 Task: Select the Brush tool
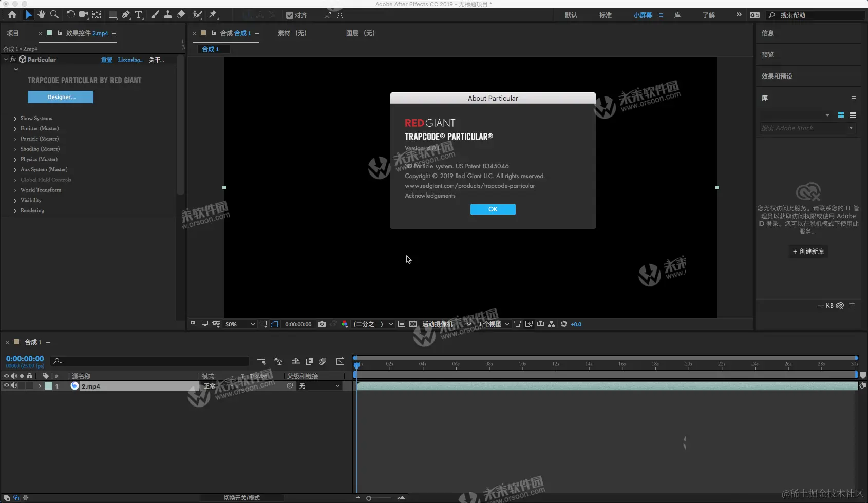[155, 15]
